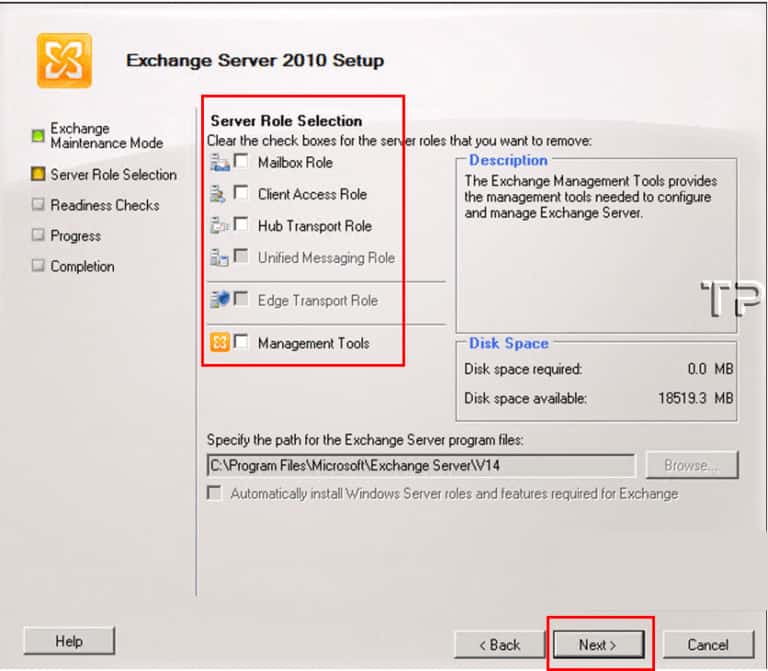Cancel the Exchange setup
768x671 pixels.
click(708, 645)
